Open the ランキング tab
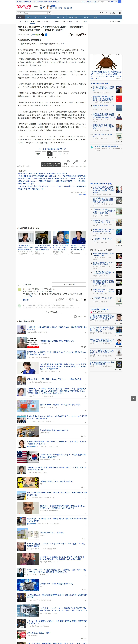 (86, 17)
